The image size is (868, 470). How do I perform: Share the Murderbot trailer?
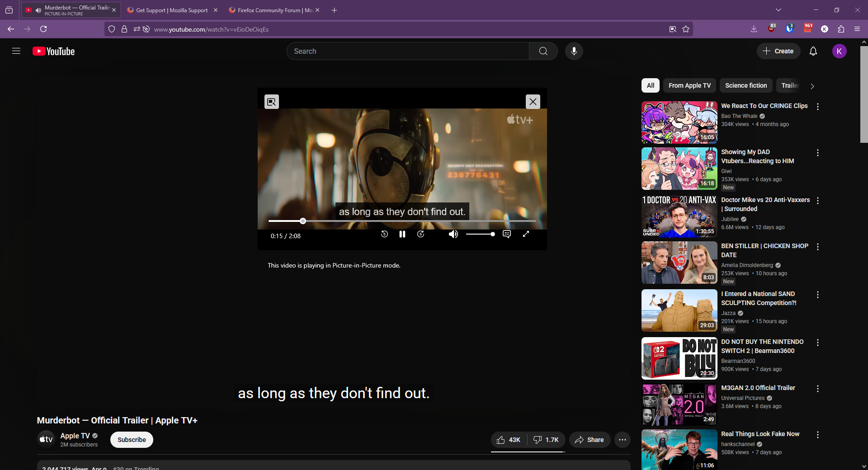(590, 440)
